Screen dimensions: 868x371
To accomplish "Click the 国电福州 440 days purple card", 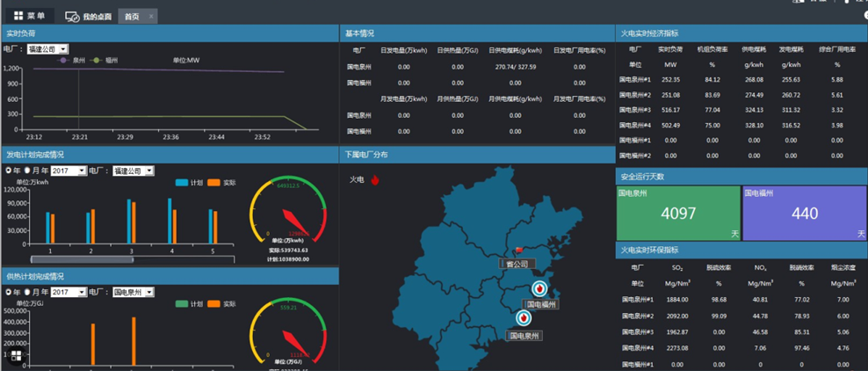I will (804, 213).
